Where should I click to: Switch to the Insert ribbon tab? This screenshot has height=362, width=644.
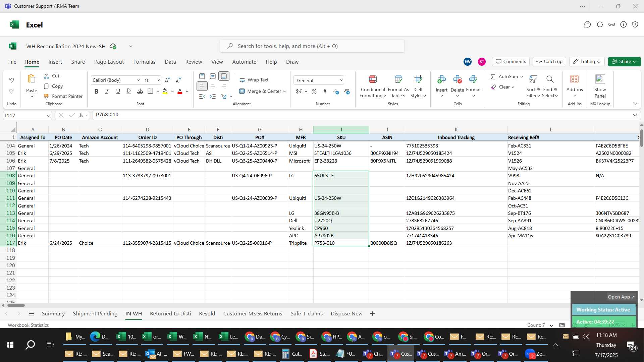click(55, 62)
